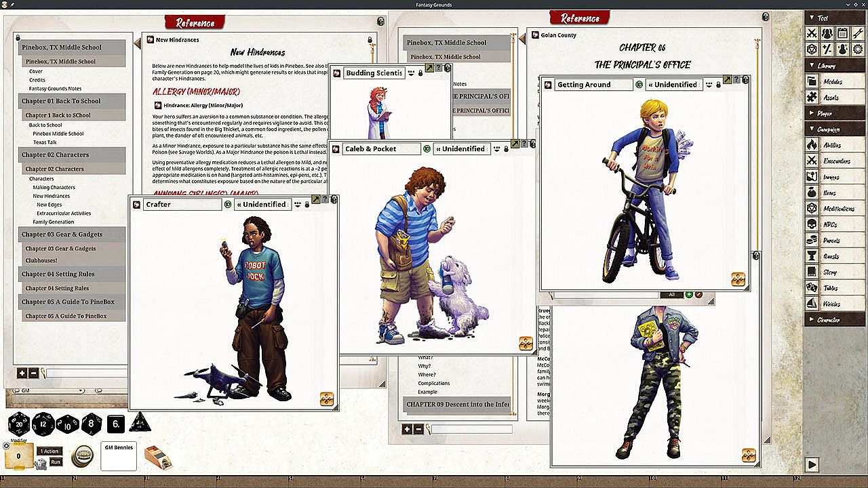
Task: Open Chapter 03 Gear & Gadgets heading
Action: (x=73, y=235)
